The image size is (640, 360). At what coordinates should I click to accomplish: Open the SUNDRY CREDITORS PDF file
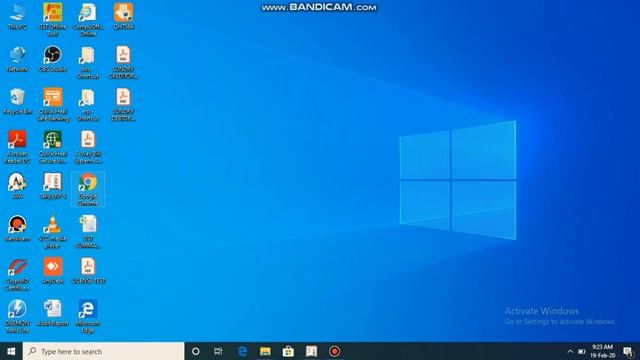[123, 62]
